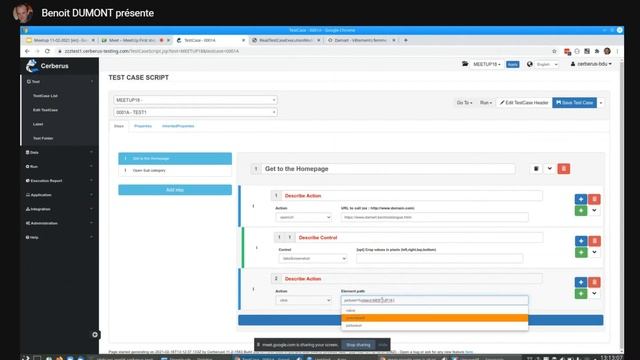Delete the Get to the Homepage step
This screenshot has height=360, width=640.
564,169
